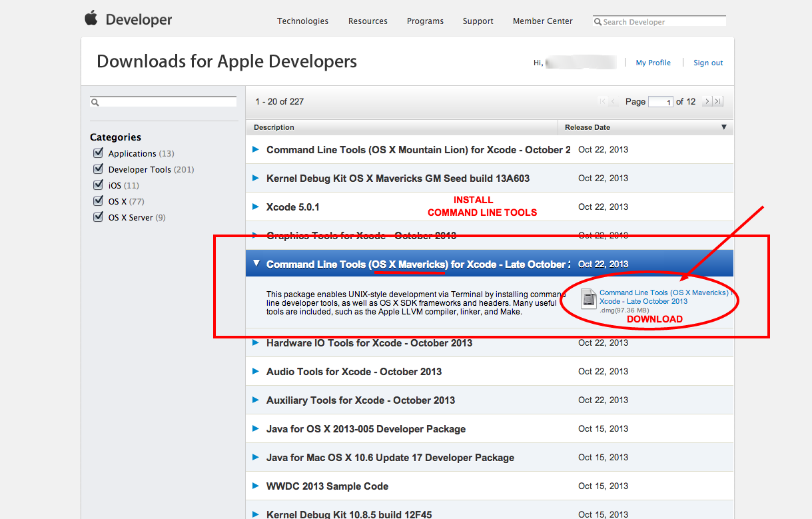Expand the Kernel Debug Kit 10.8.5 row
812x519 pixels.
point(256,514)
